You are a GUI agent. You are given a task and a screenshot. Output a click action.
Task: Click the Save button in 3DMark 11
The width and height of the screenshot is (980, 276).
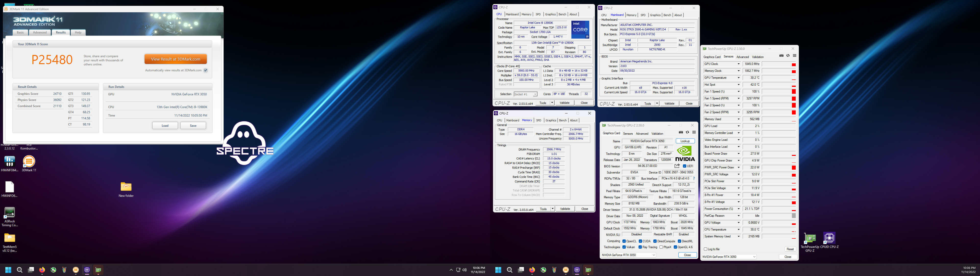pyautogui.click(x=193, y=125)
